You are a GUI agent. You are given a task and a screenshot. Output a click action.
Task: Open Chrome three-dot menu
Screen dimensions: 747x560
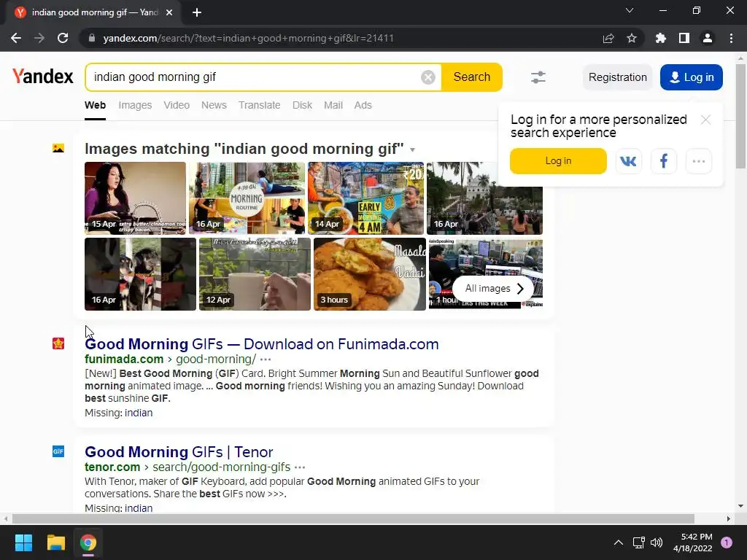[731, 38]
